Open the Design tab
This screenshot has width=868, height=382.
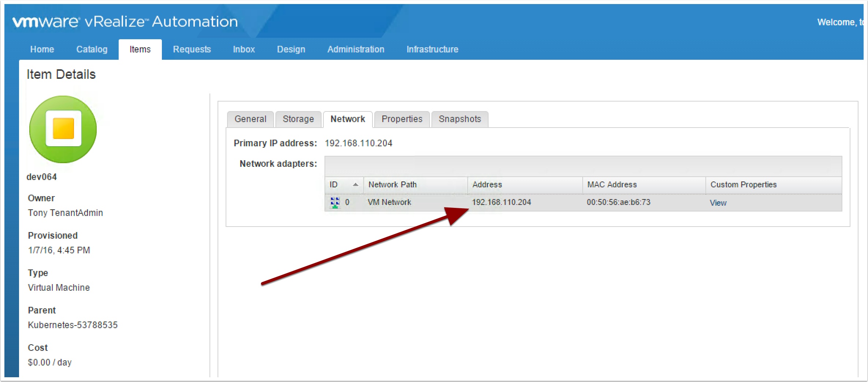[x=291, y=49]
